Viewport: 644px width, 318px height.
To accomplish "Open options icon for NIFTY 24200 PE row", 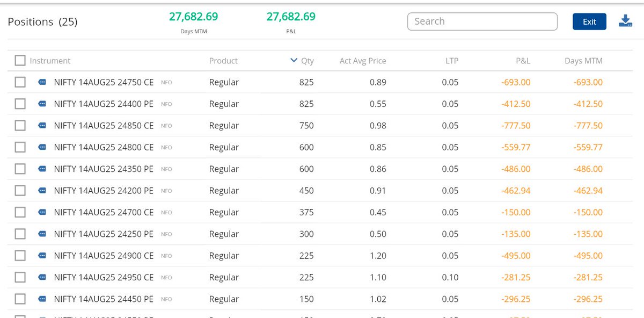I will pos(42,191).
